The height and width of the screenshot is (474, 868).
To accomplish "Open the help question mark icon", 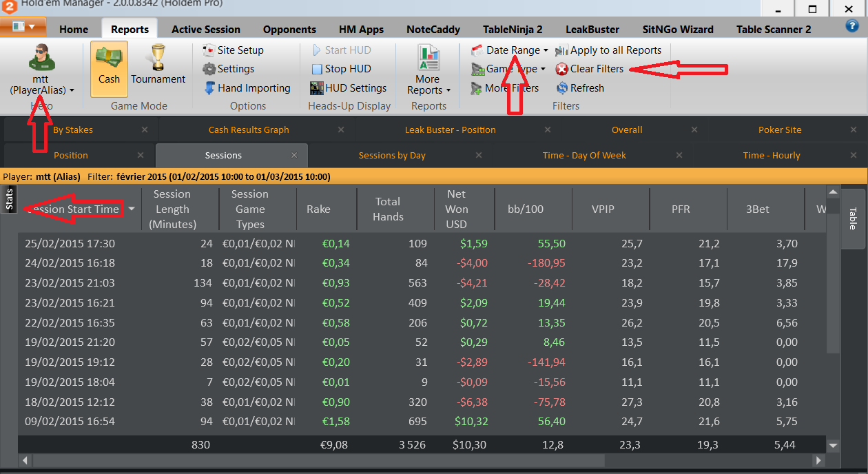I will (851, 26).
